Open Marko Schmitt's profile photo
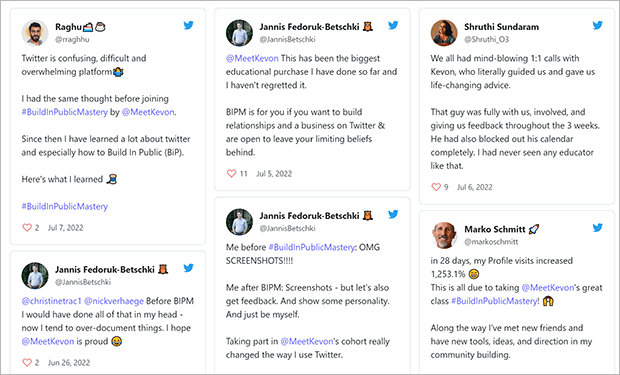The width and height of the screenshot is (620, 375). coord(444,235)
